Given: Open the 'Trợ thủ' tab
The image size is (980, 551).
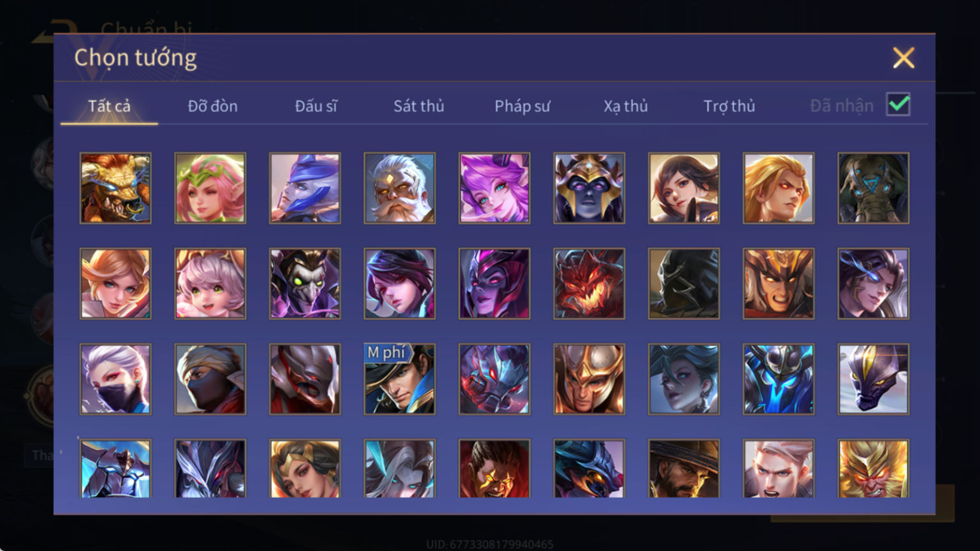Looking at the screenshot, I should [729, 105].
